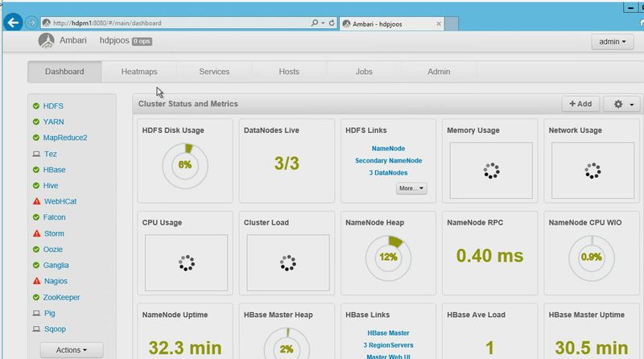Open the HBase Master link
Screen dimensions: 644x359
point(388,333)
